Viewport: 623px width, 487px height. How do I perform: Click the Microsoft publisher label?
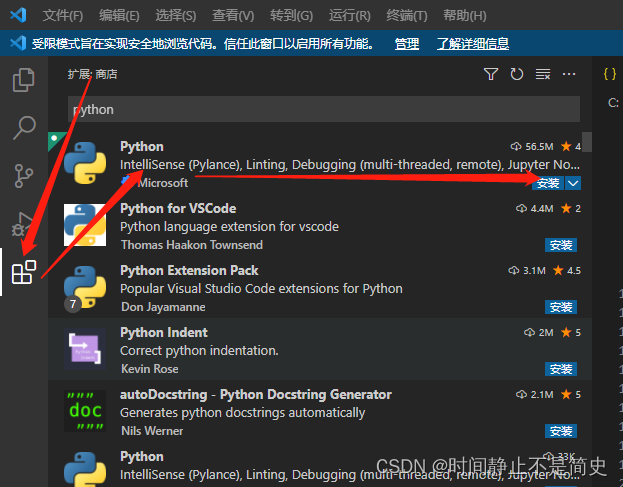163,183
